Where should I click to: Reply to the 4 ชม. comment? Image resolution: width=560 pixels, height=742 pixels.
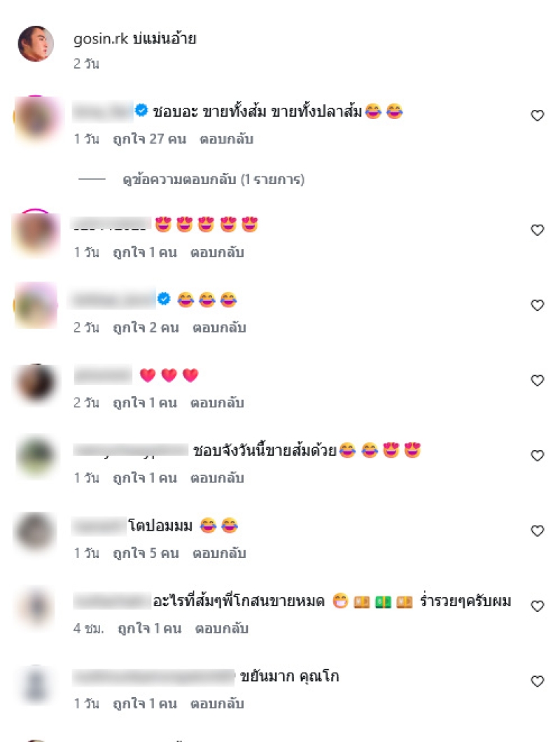click(221, 629)
